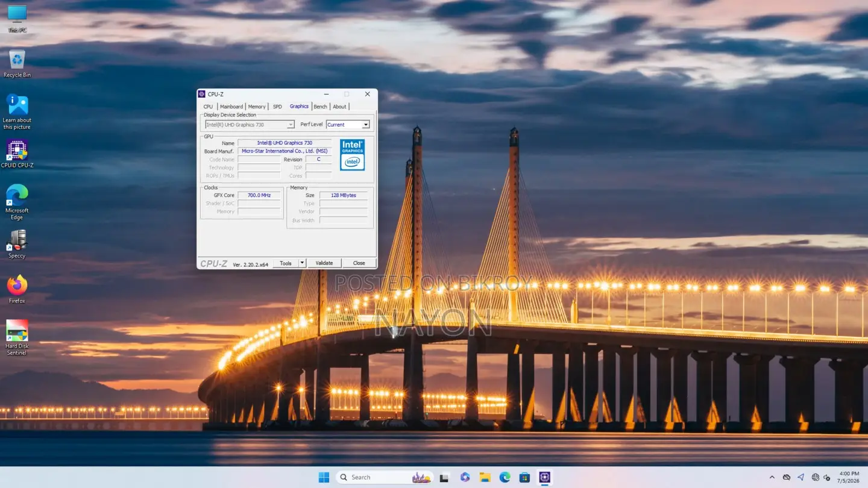Open Microsoft Edge from the taskbar
Screen dimensions: 868x488
505,477
